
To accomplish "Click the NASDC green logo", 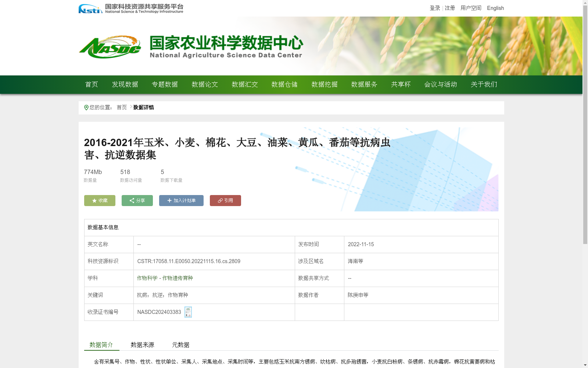I will pos(110,47).
